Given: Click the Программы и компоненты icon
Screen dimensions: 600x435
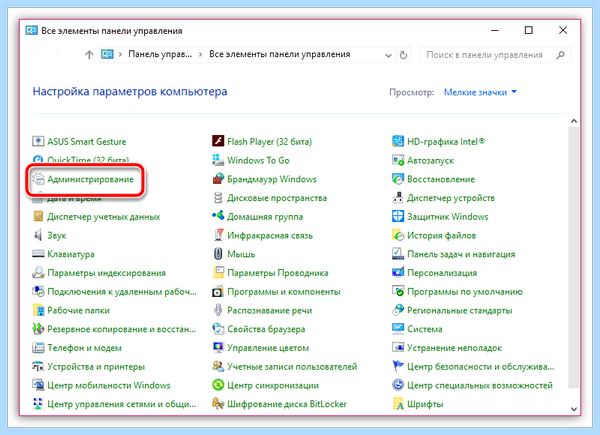Looking at the screenshot, I should [218, 292].
